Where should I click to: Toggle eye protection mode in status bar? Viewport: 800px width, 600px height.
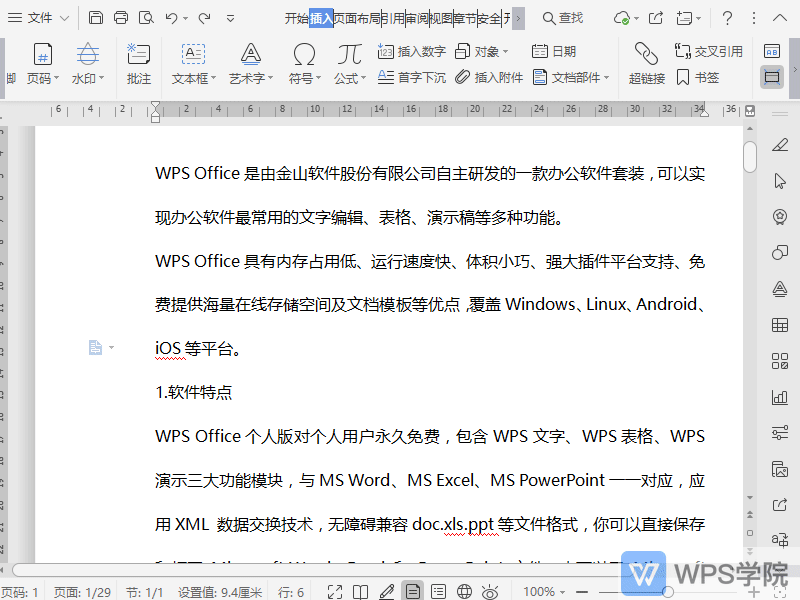(490, 592)
